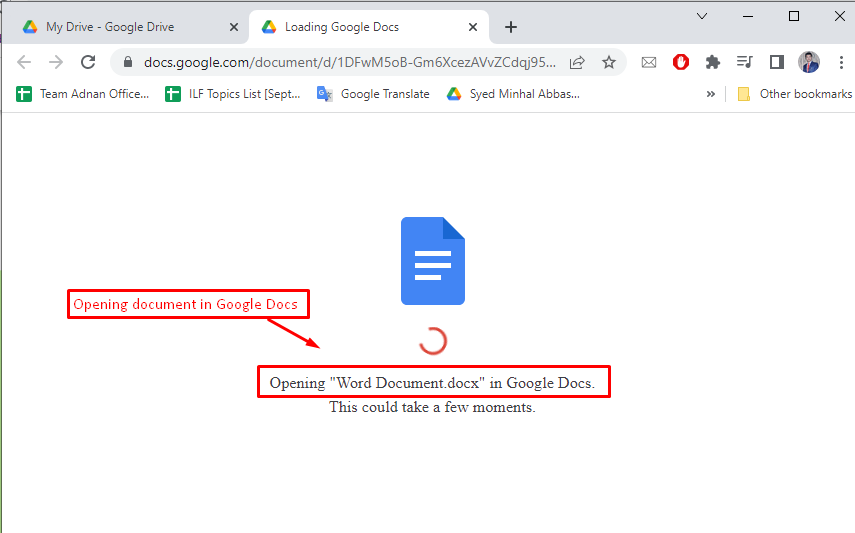View site information padlock
Viewport: 855px width, 533px height.
pos(128,62)
